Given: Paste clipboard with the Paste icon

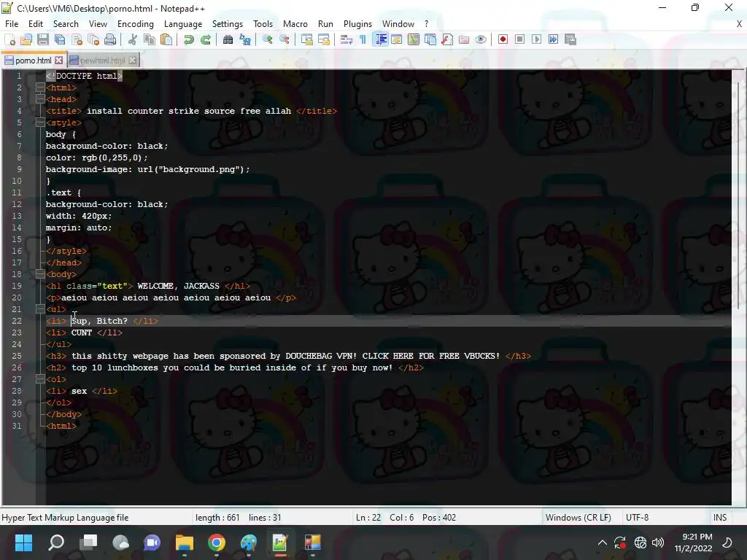Looking at the screenshot, I should coord(166,39).
